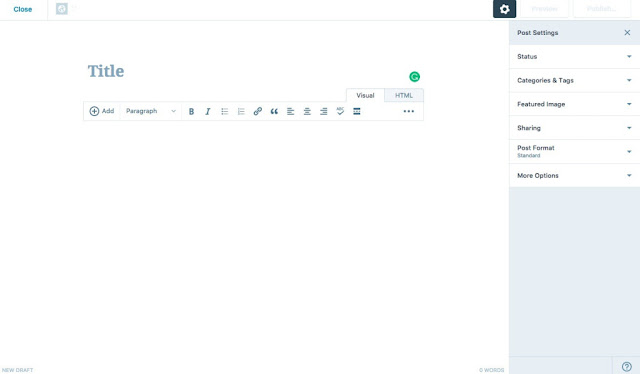The width and height of the screenshot is (640, 374).
Task: Open the help question mark icon
Action: 627,366
